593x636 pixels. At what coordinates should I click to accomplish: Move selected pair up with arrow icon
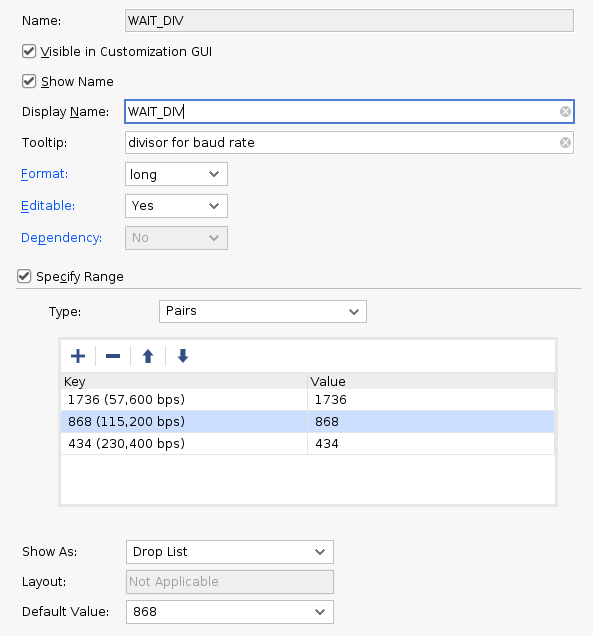click(x=148, y=356)
